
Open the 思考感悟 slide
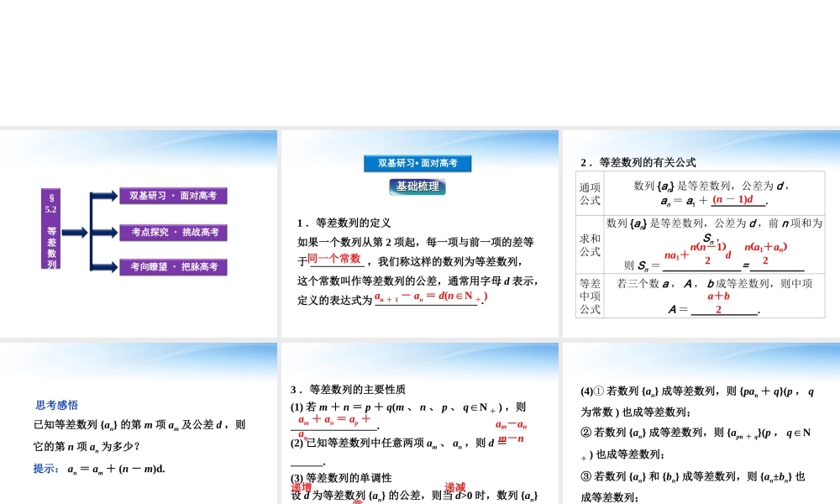(139, 423)
